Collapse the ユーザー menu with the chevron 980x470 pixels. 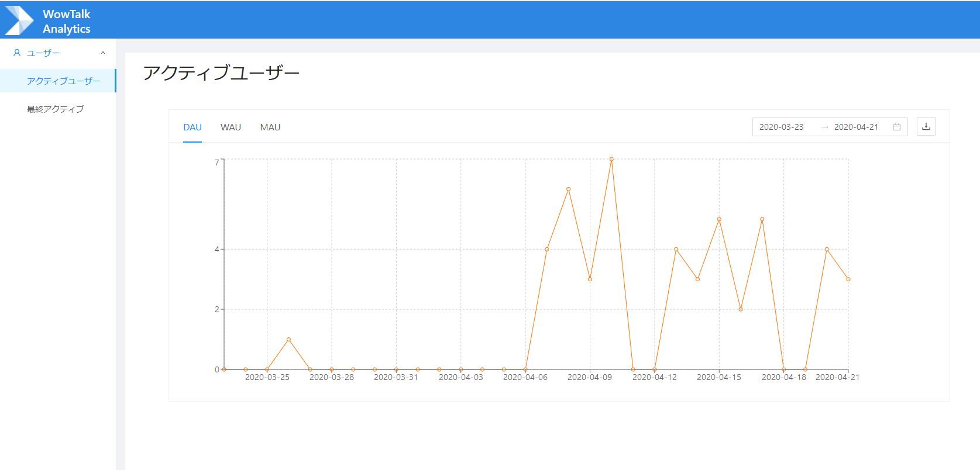(x=103, y=53)
